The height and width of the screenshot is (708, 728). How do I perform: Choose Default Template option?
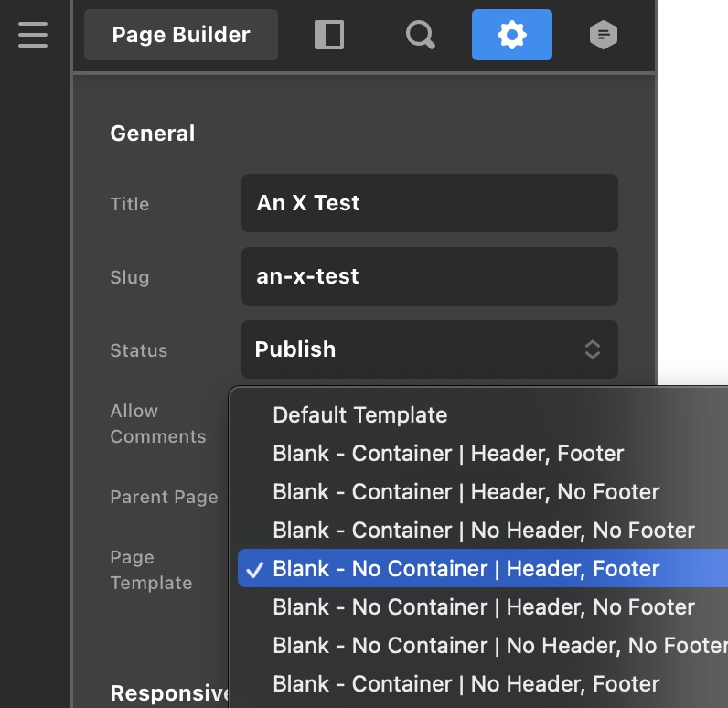[x=359, y=415]
